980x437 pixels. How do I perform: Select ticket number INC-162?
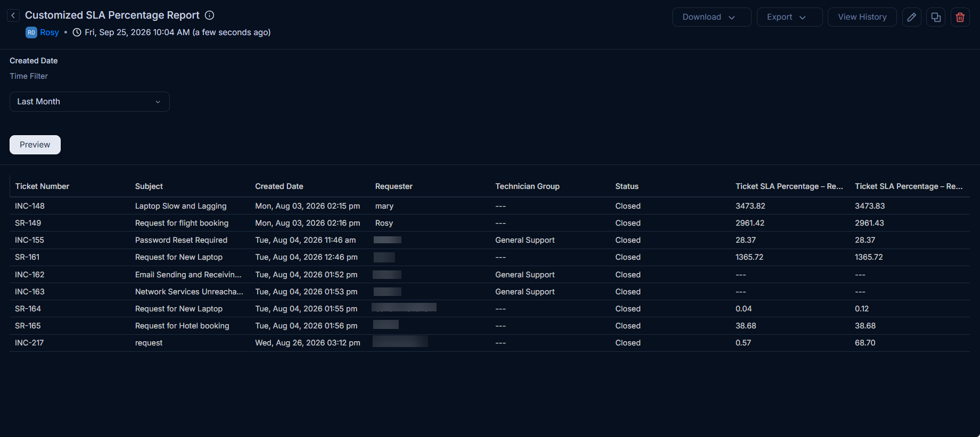click(30, 275)
